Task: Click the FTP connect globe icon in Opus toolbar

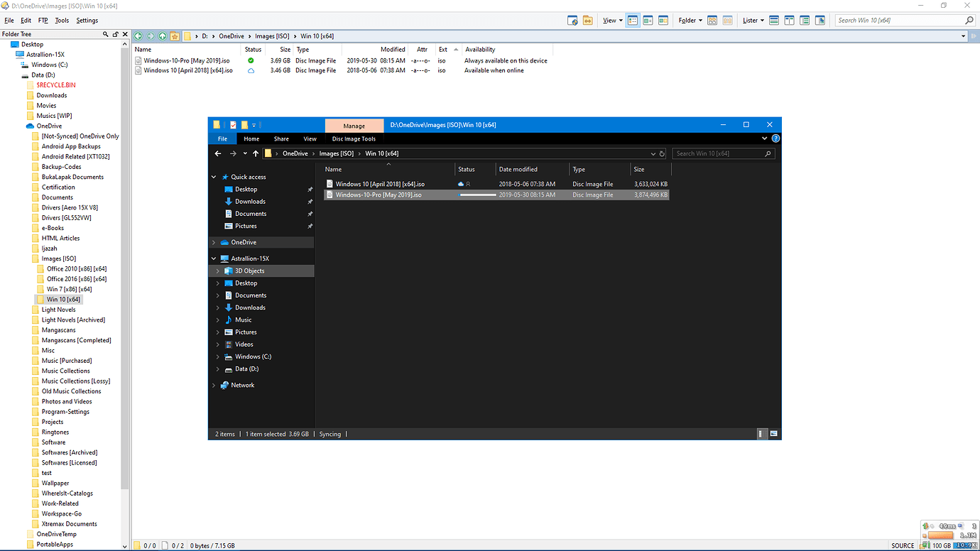Action: click(x=572, y=21)
